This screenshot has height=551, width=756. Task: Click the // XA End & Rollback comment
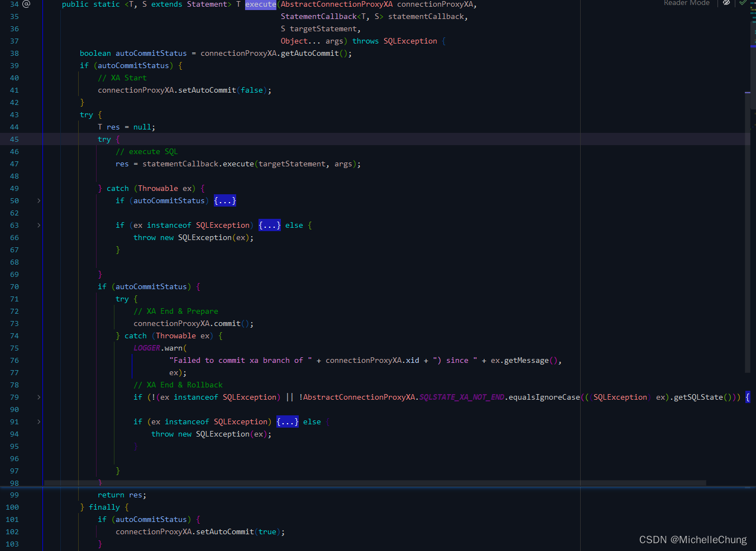coord(178,385)
